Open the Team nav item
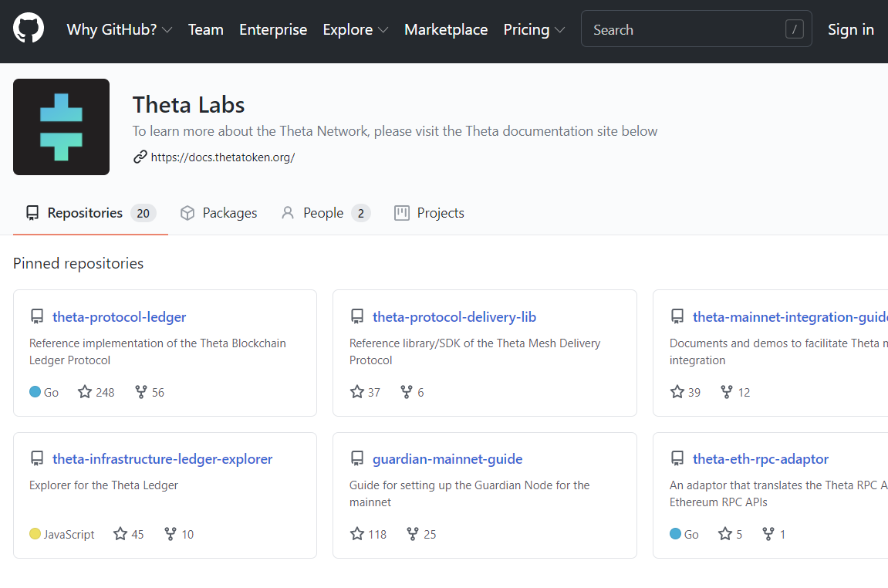Viewport: 888px width, 588px height. click(x=205, y=29)
